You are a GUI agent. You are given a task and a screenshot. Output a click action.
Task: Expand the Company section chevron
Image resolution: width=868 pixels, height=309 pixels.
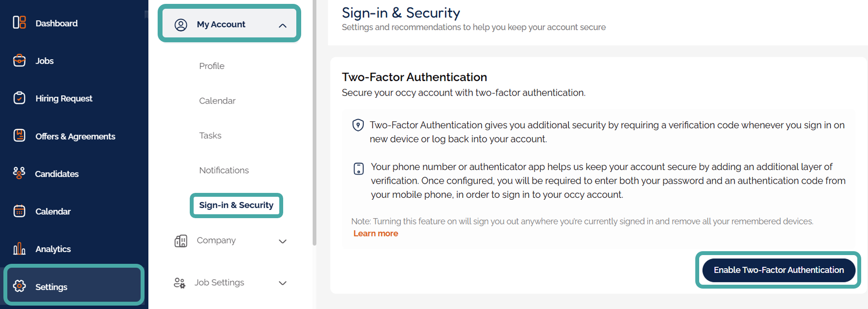pyautogui.click(x=283, y=241)
